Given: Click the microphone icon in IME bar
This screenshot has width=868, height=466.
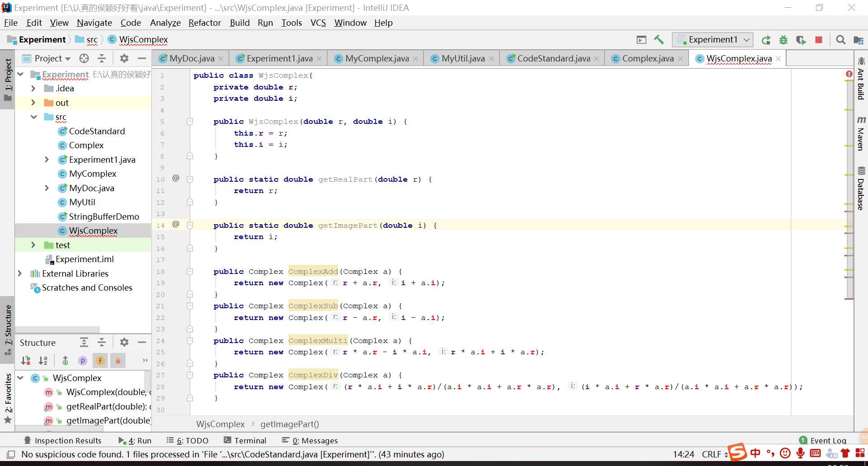Looking at the screenshot, I should tap(801, 453).
